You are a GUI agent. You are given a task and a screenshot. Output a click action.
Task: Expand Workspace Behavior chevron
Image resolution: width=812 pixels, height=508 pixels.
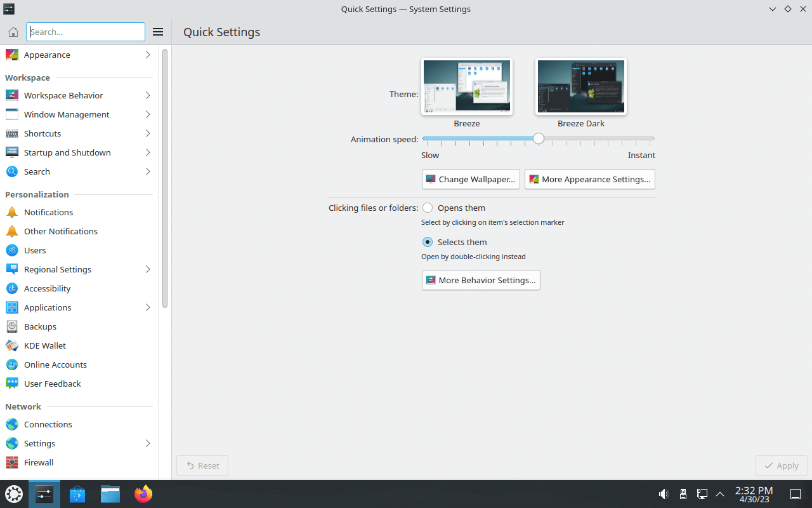coord(148,95)
